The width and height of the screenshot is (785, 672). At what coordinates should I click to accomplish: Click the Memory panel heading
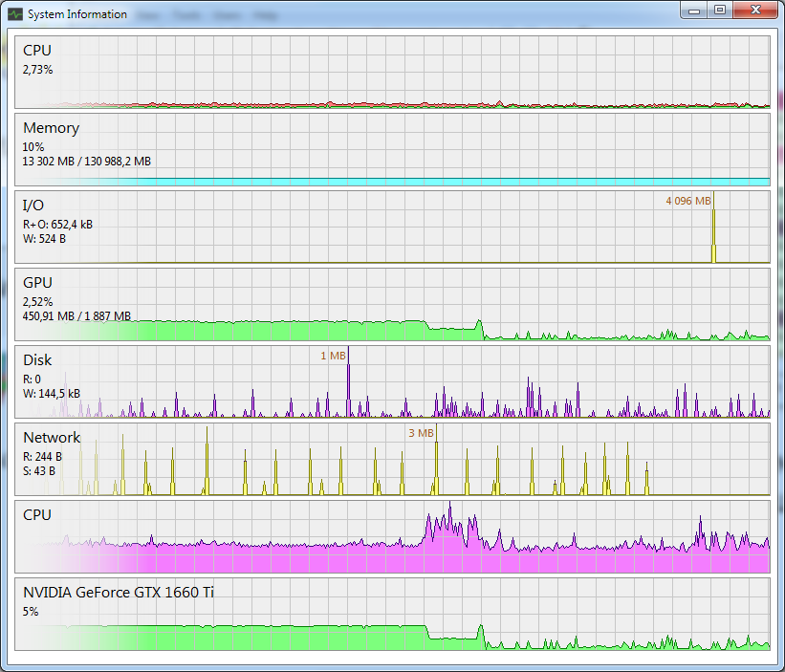(51, 128)
